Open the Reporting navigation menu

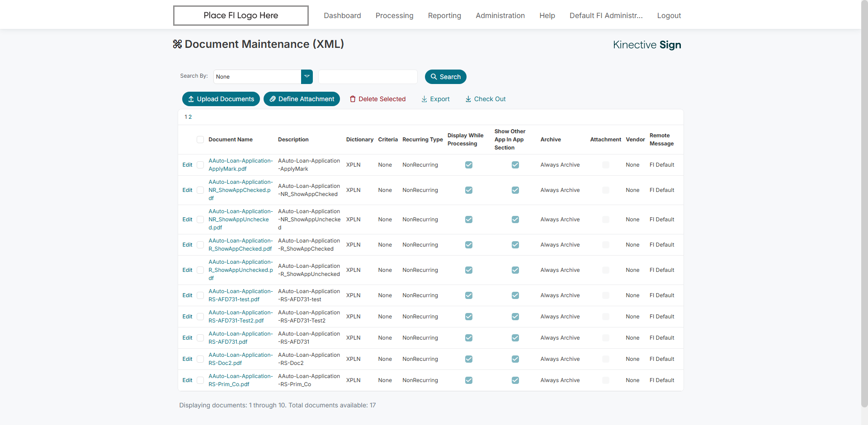coord(444,15)
